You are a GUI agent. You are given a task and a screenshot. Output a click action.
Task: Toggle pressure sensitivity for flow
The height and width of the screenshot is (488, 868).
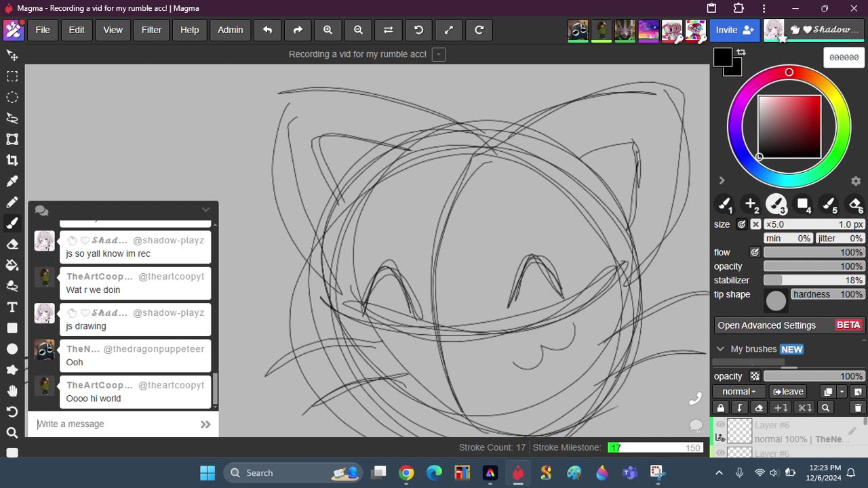coord(755,252)
